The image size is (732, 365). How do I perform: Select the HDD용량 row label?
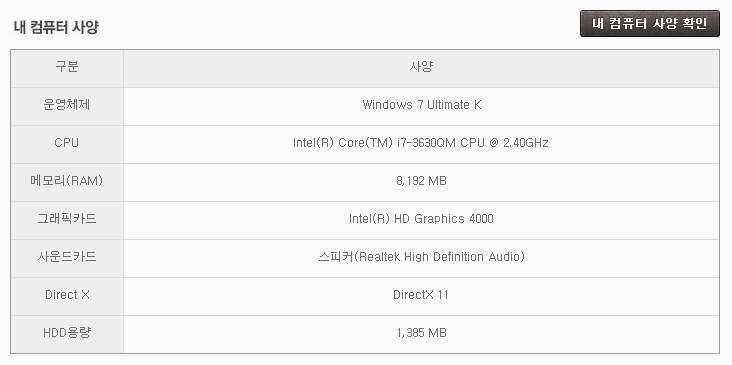[x=67, y=333]
